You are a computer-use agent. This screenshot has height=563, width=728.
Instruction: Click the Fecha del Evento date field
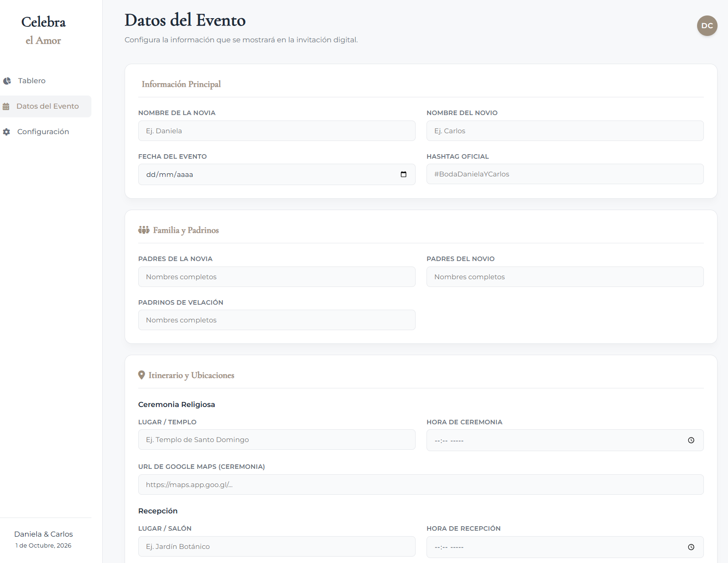[x=277, y=174]
